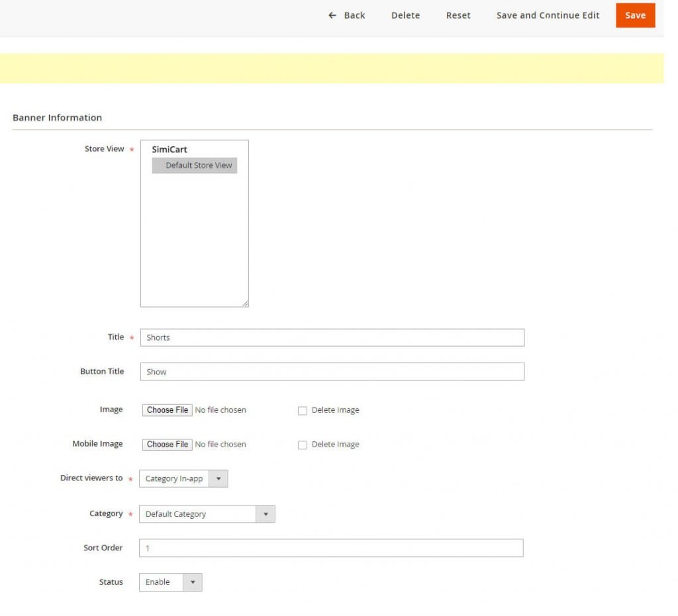Focus the Sort Order input field
Viewport: 678px width, 616px height.
tap(331, 548)
